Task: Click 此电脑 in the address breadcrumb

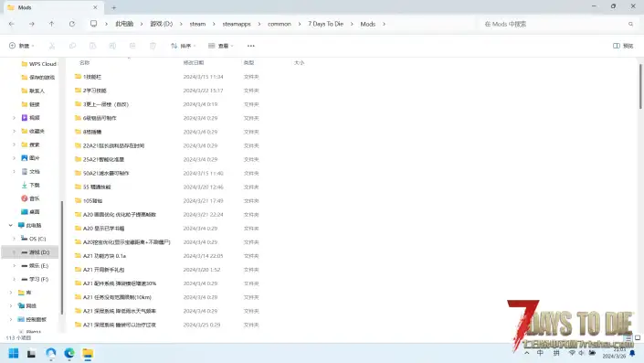Action: click(124, 25)
